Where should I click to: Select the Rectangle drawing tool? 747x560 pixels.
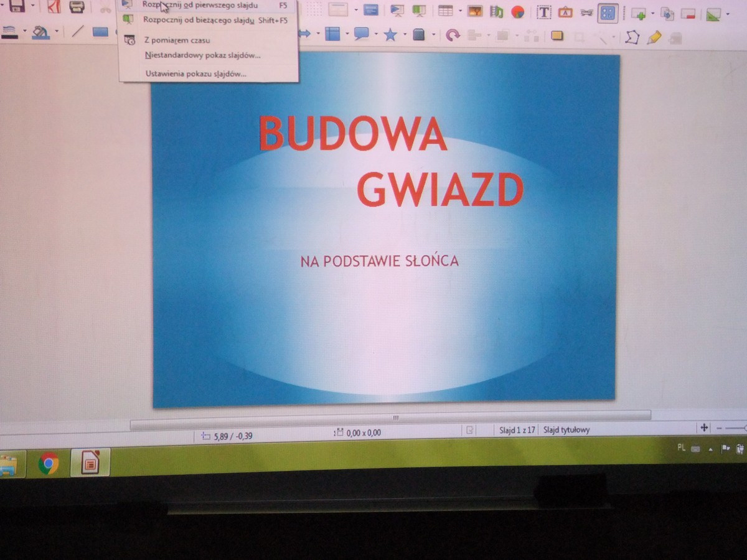(100, 32)
